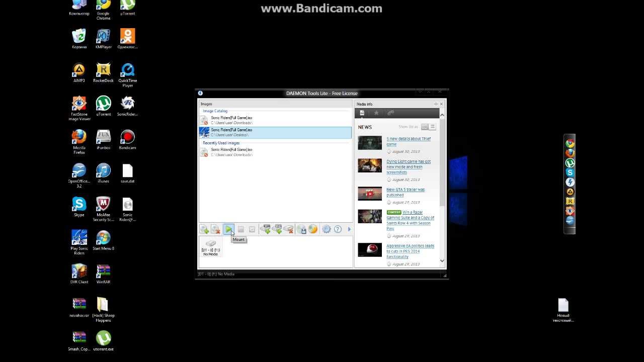Click the grey Unmount stop icon

[x=240, y=229]
